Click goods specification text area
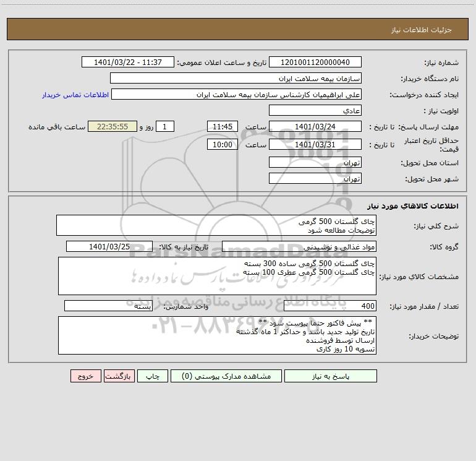Image resolution: width=476 pixels, height=461 pixels. pos(217,276)
